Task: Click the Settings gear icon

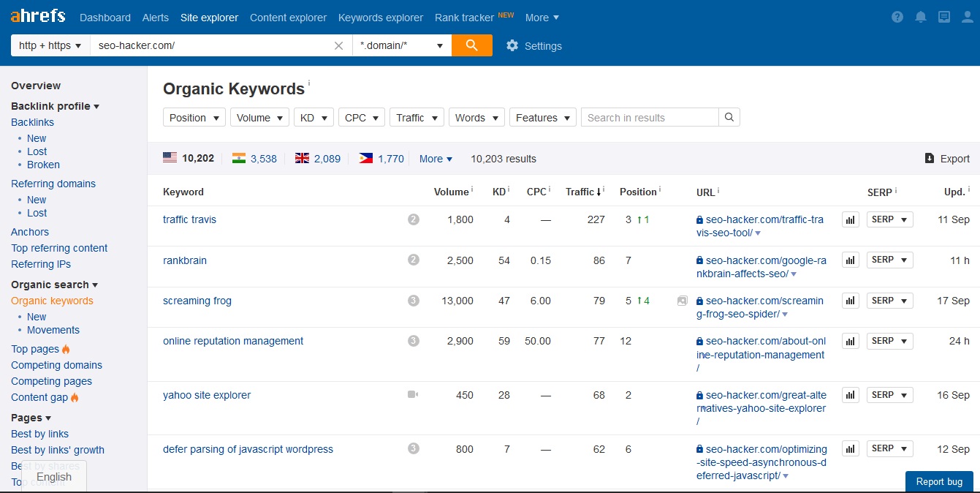Action: pos(512,46)
